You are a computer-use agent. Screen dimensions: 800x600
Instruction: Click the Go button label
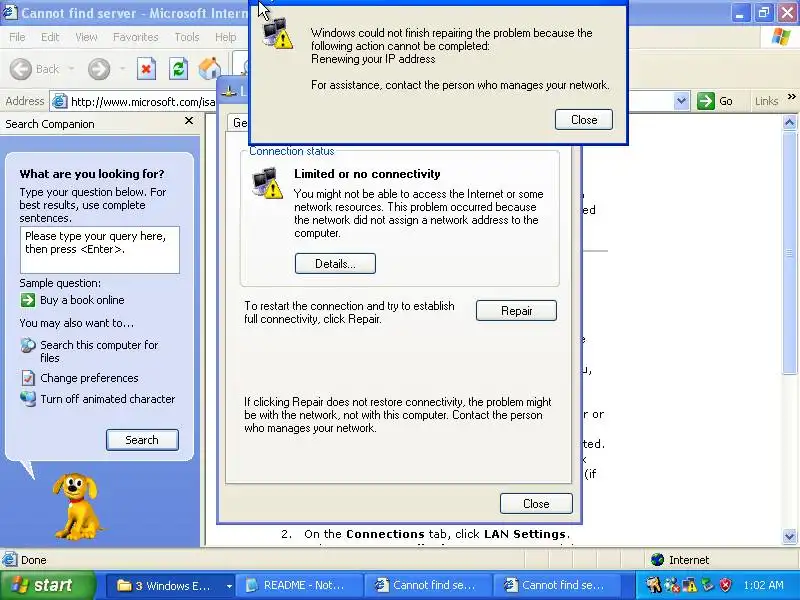726,101
